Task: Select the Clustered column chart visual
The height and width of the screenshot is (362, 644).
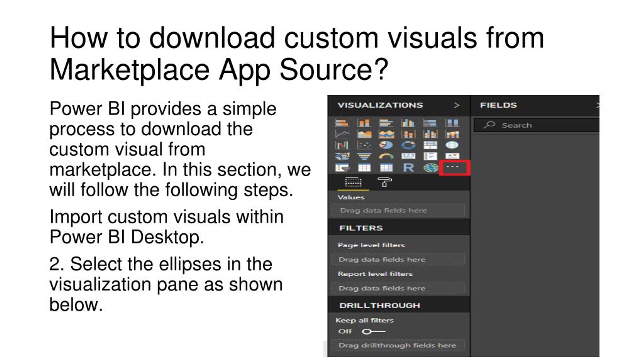Action: (x=408, y=123)
